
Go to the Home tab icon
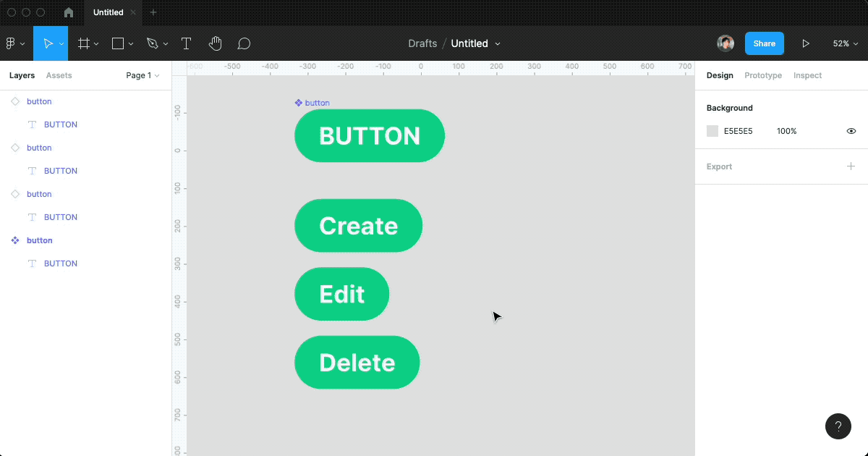[x=69, y=12]
